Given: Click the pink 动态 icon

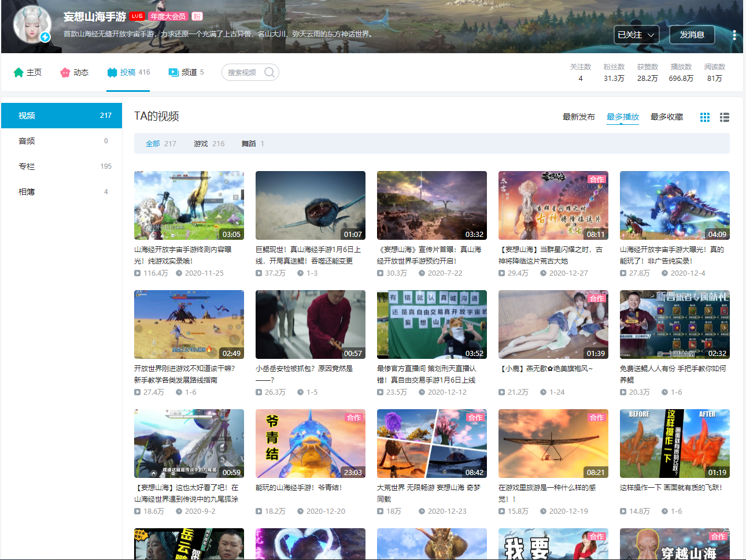Looking at the screenshot, I should (x=65, y=72).
